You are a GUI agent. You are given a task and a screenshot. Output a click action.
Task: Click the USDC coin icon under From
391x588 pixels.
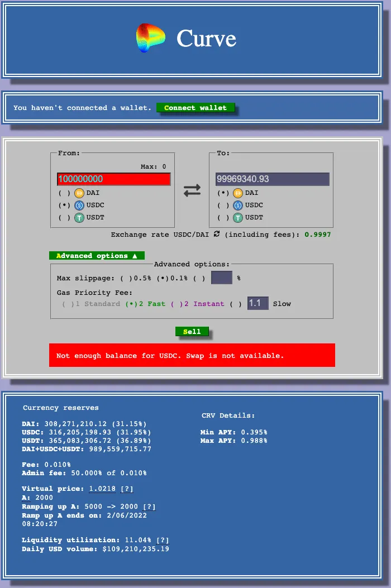click(79, 205)
